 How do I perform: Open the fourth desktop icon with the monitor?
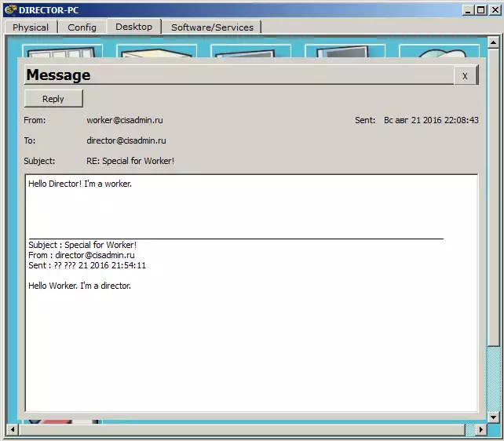[345, 51]
